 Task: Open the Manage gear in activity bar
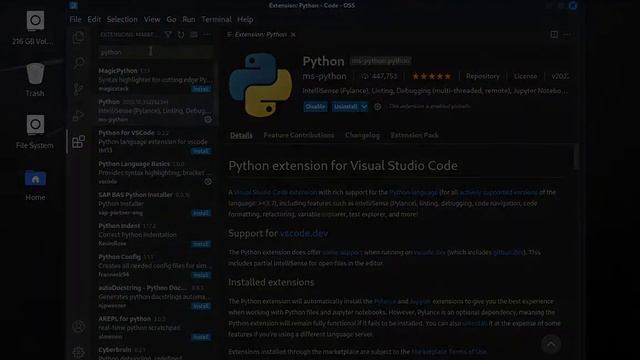[78, 352]
